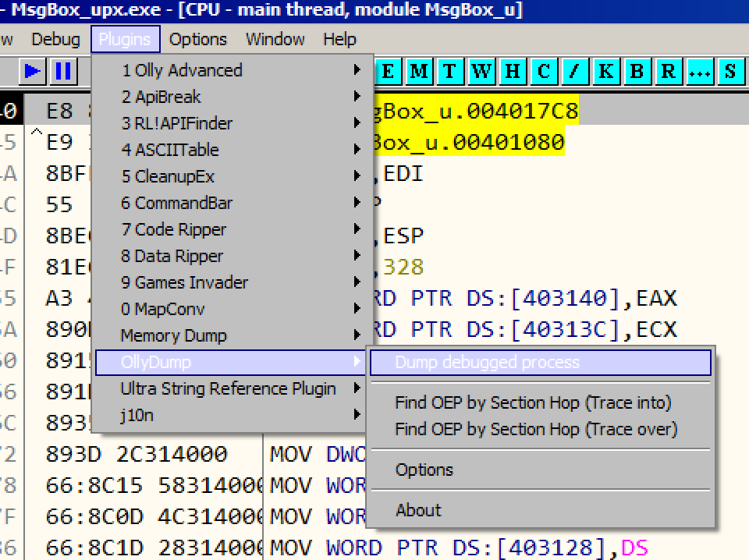Expand 3 RL!APIFinder plugin submenu
This screenshot has height=560, width=749.
click(x=232, y=123)
